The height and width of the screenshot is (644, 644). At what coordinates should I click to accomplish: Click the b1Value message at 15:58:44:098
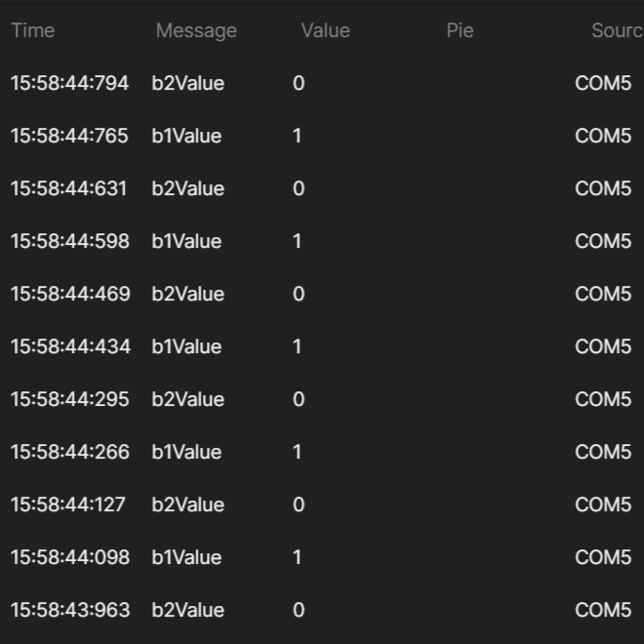[186, 557]
